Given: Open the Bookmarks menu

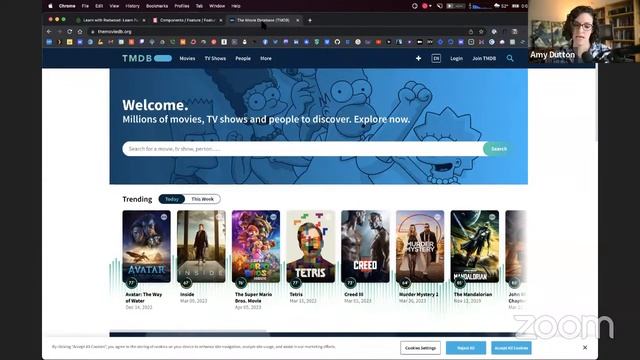Looking at the screenshot, I should click(x=157, y=6).
